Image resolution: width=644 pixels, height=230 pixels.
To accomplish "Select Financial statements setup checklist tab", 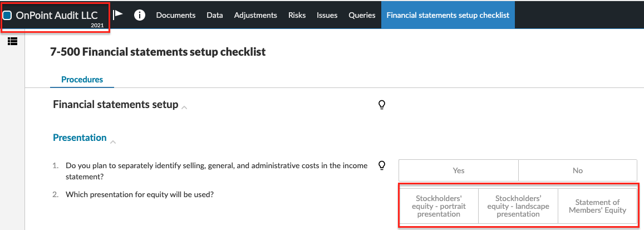I will pos(448,15).
